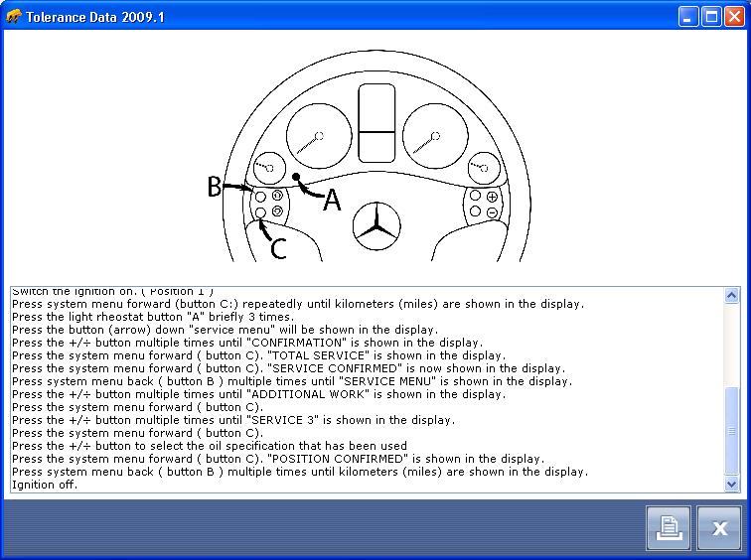Maximize the Tolerance Data window
The image size is (751, 560).
tap(711, 17)
